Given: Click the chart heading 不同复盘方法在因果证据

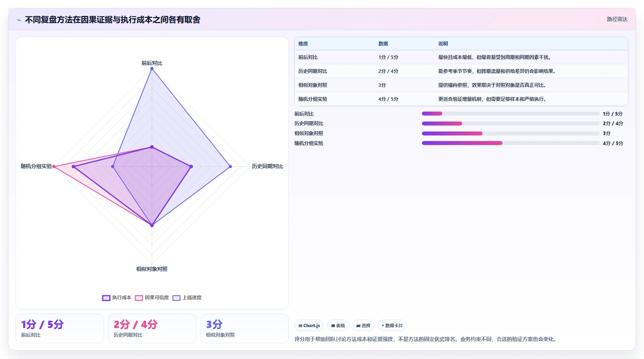Looking at the screenshot, I should [x=112, y=20].
